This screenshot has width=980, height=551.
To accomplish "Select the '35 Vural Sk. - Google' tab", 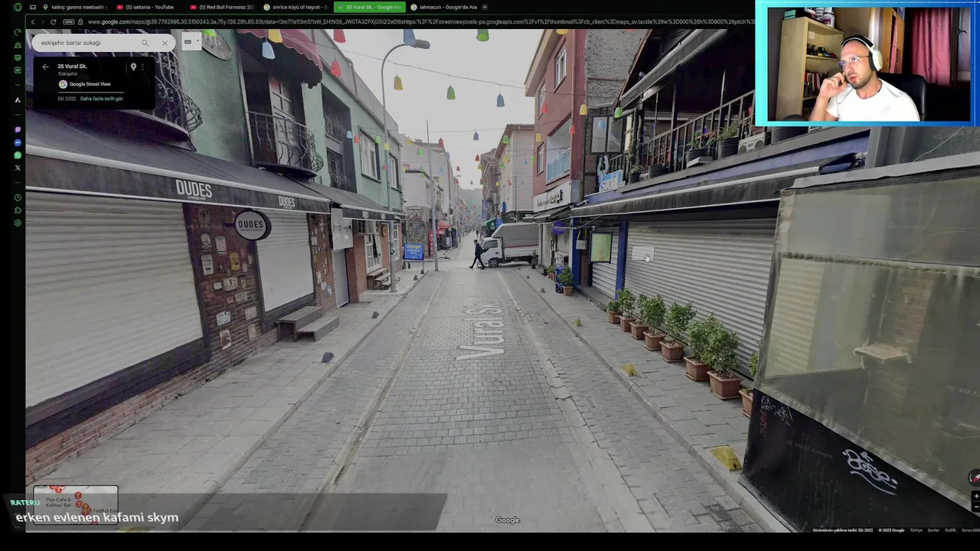I will (368, 7).
